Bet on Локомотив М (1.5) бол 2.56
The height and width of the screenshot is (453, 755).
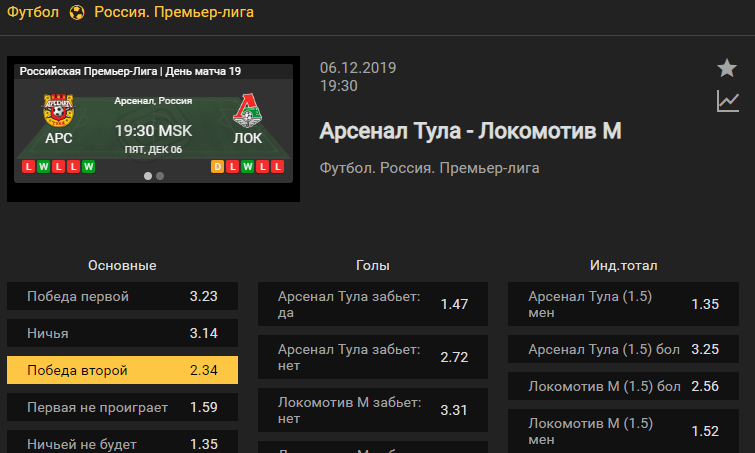click(624, 386)
